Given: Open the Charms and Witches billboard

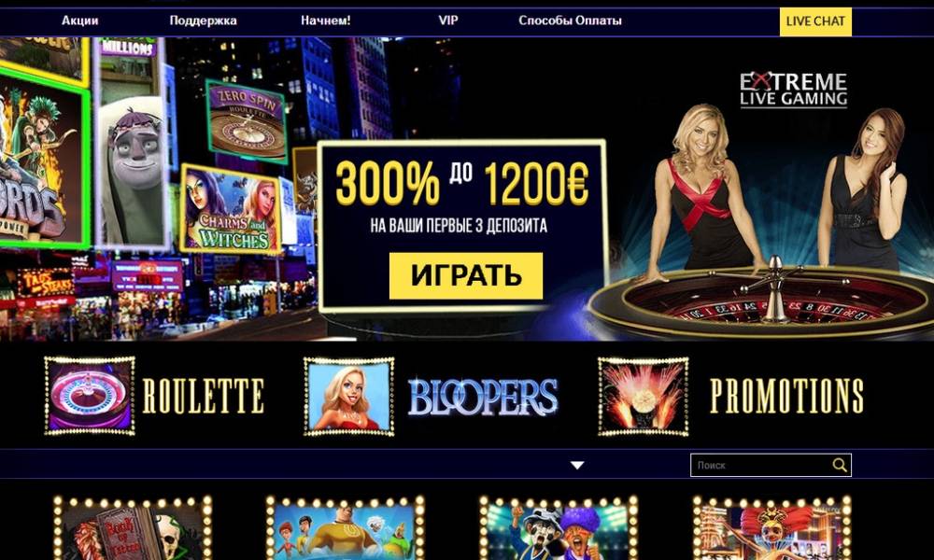Looking at the screenshot, I should (x=231, y=209).
